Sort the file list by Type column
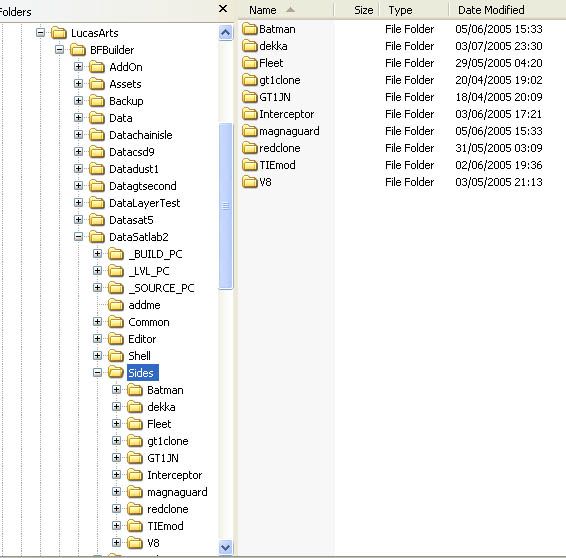566x558 pixels. point(414,10)
